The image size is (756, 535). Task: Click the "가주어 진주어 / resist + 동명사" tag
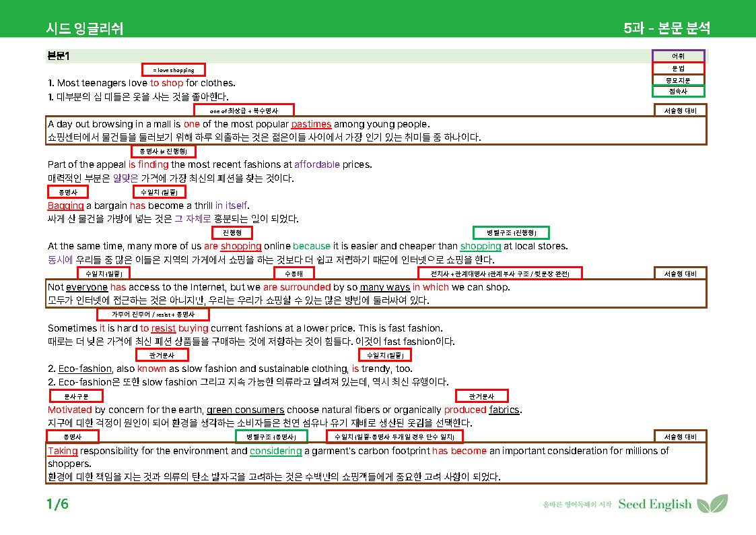click(155, 313)
